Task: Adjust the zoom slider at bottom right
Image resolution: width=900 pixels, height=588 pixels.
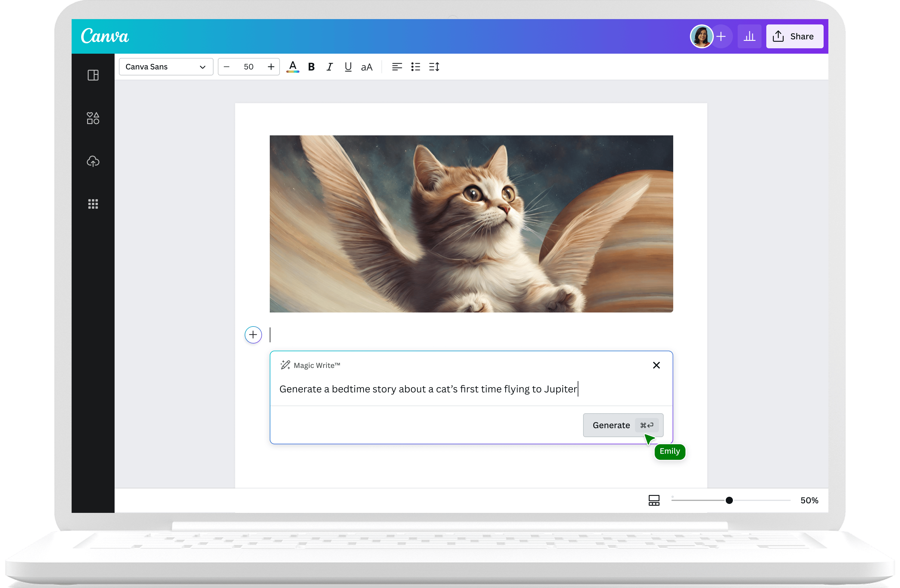Action: [x=729, y=500]
